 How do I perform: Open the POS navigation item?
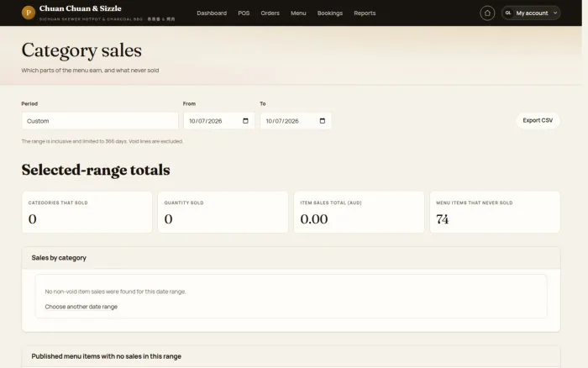[244, 13]
